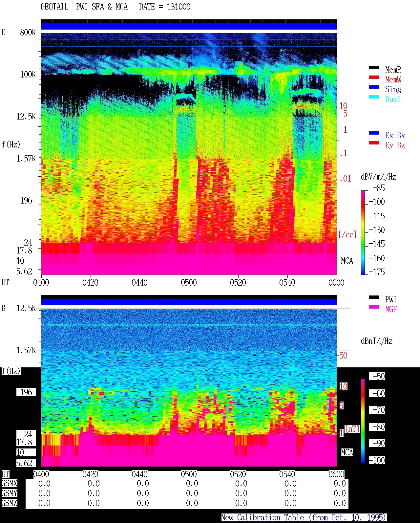Pick the magenta MGF legend swatch
This screenshot has width=420, height=523.
(x=374, y=307)
